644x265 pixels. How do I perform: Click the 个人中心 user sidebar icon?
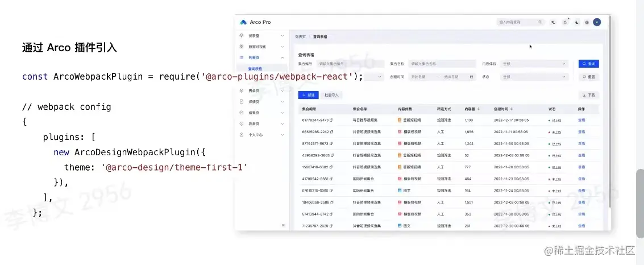click(x=242, y=135)
